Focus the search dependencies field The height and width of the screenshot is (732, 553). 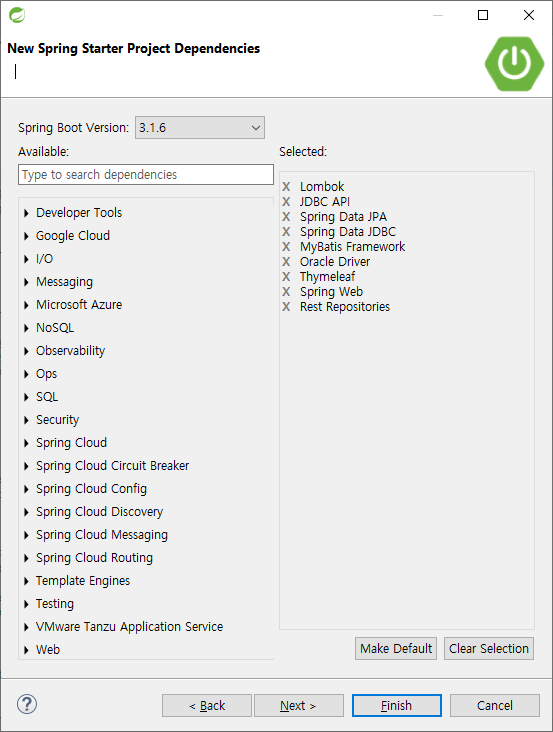(146, 175)
